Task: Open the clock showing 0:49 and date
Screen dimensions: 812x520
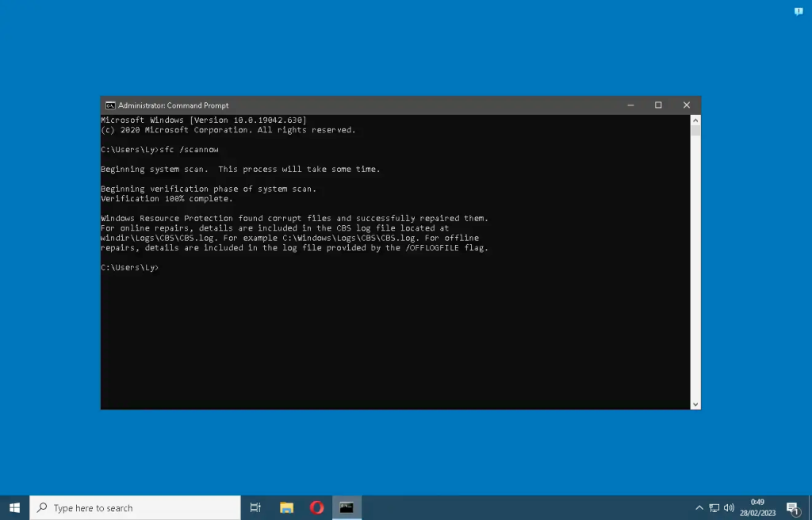Action: [x=757, y=507]
